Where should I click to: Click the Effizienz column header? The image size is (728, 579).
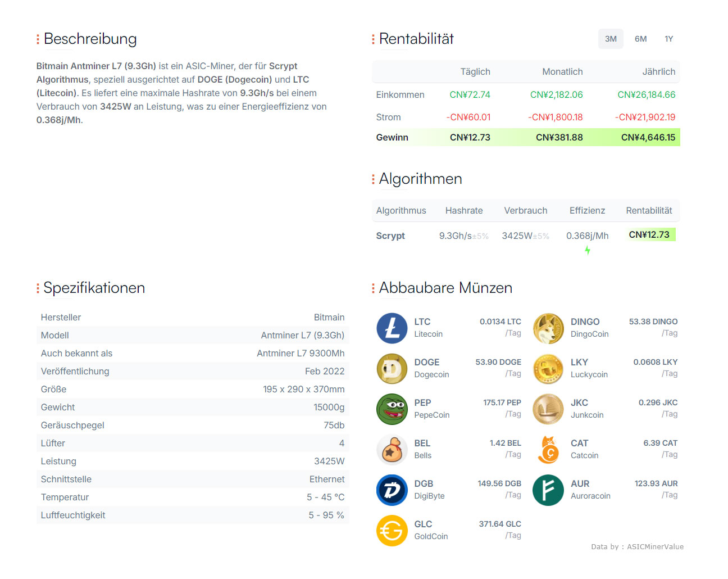coord(588,210)
